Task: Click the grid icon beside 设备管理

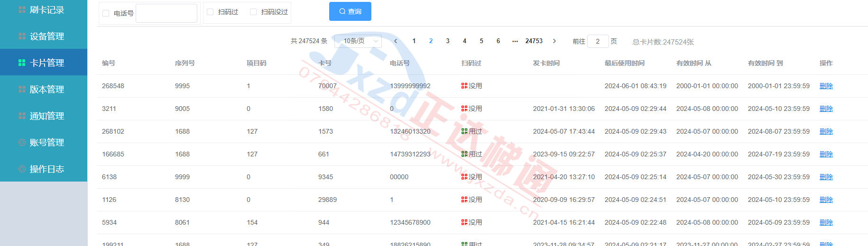Action: point(22,36)
